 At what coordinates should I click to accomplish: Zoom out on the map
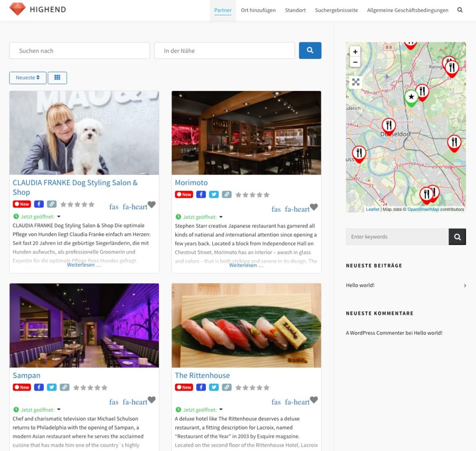tap(355, 62)
